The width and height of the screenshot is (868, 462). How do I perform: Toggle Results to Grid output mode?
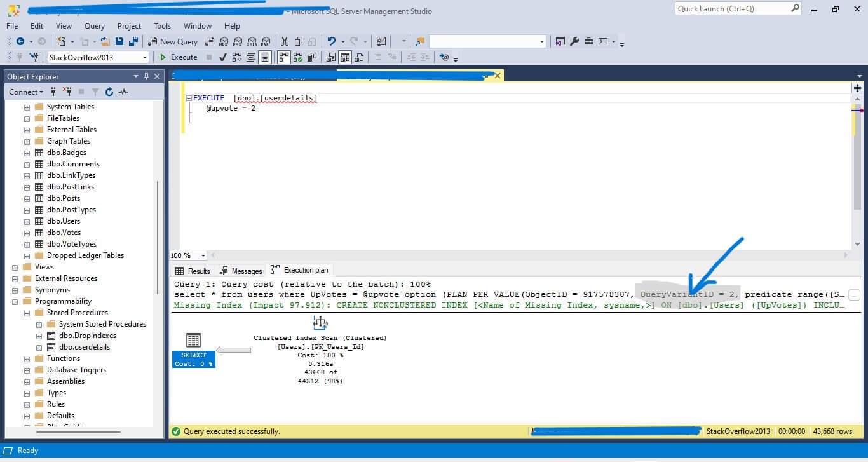(344, 57)
